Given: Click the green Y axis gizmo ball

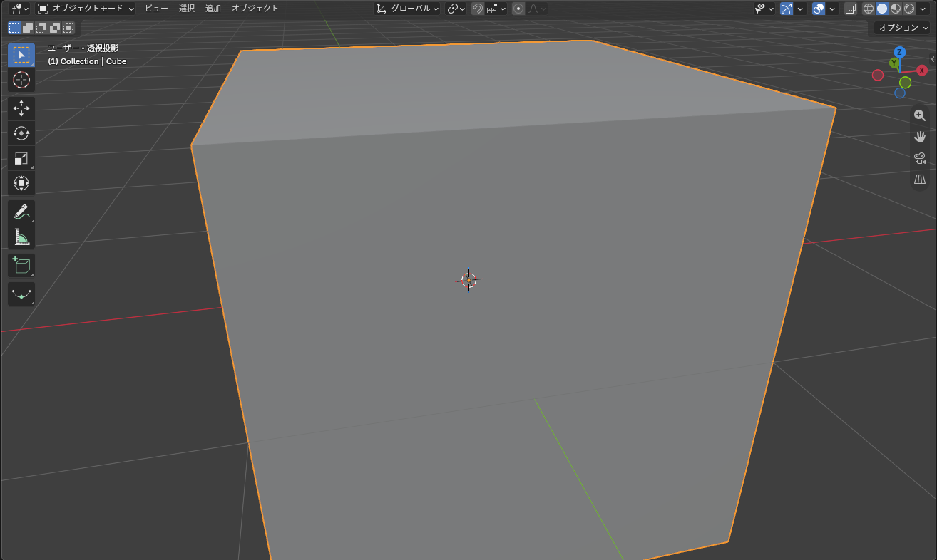Looking at the screenshot, I should click(x=894, y=63).
